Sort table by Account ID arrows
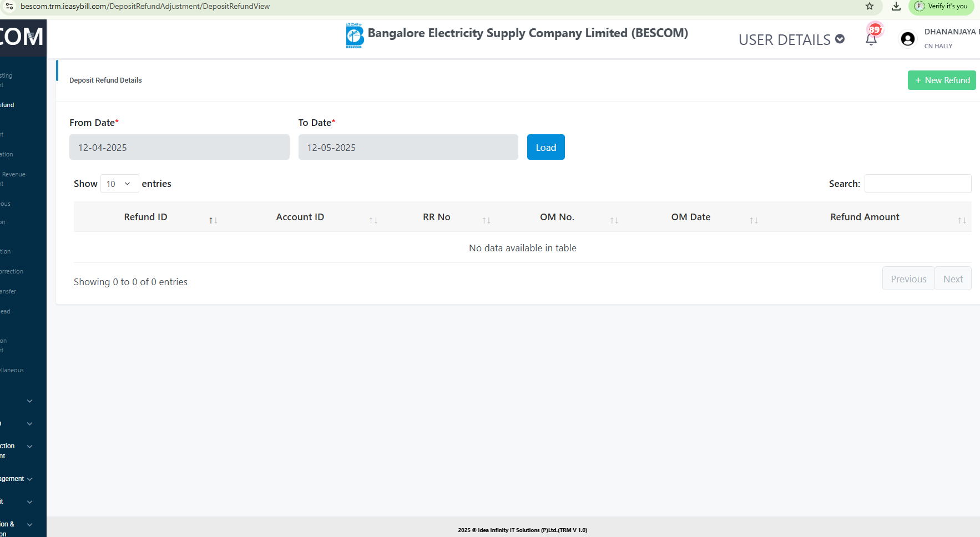Image resolution: width=980 pixels, height=537 pixels. coord(373,220)
